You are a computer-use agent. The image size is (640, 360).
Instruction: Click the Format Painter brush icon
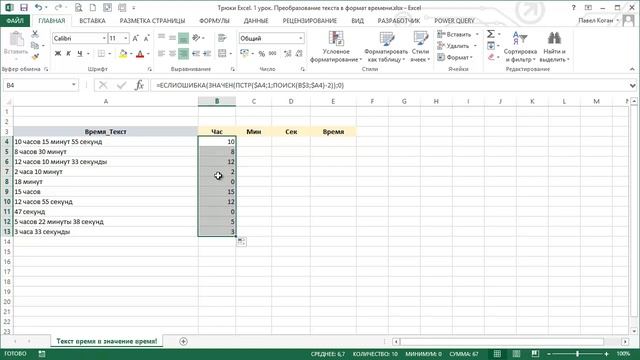(x=35, y=57)
